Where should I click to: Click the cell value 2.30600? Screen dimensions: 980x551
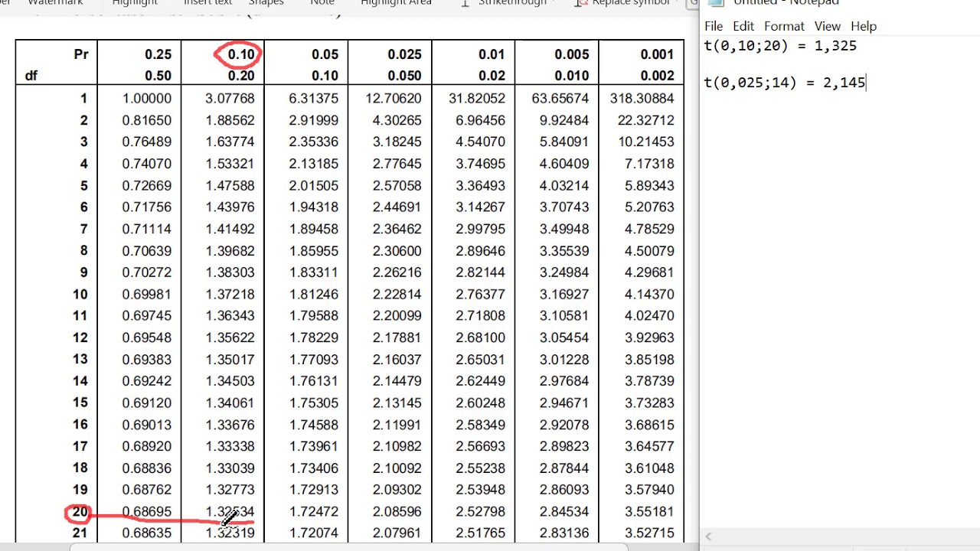coord(397,250)
